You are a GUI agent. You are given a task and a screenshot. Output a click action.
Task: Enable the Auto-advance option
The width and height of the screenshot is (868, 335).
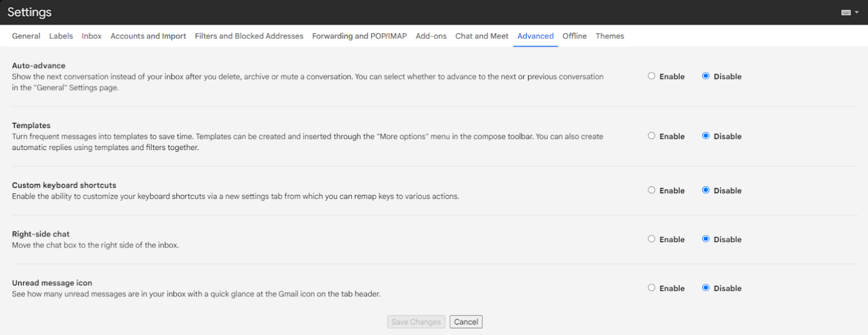coord(652,76)
